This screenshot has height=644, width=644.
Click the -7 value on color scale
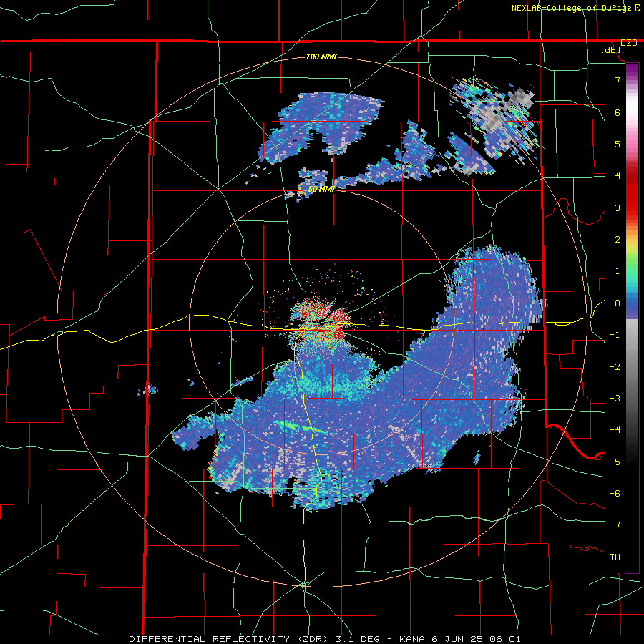pos(615,525)
